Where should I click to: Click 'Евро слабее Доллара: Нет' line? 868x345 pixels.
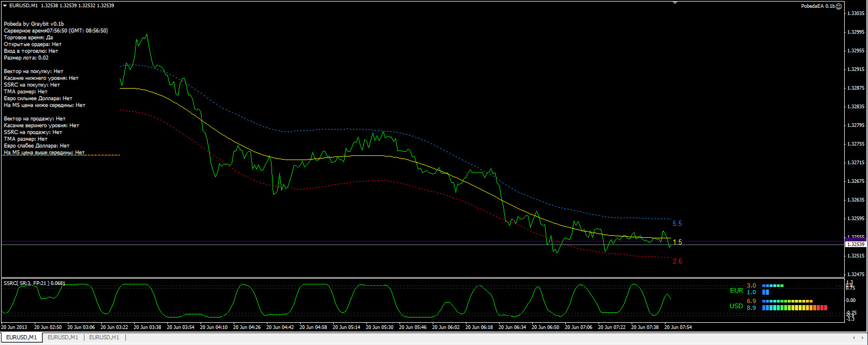[x=37, y=146]
